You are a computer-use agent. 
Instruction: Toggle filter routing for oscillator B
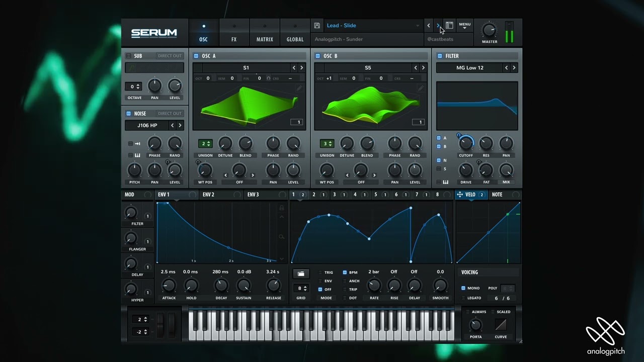tap(439, 146)
